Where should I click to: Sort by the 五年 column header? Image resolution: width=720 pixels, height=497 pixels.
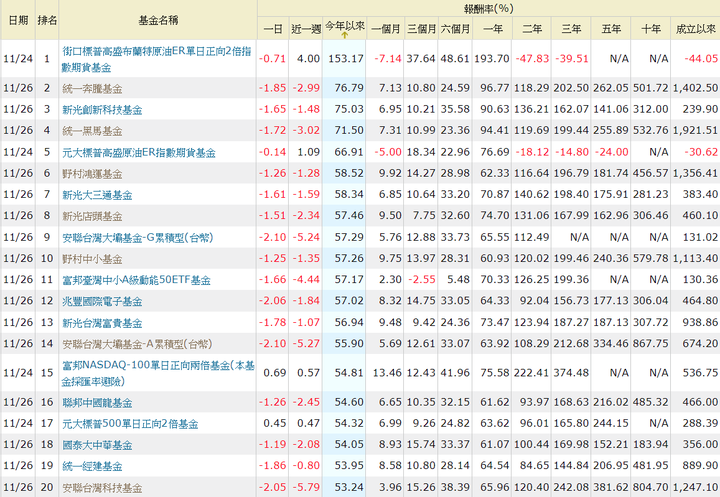pyautogui.click(x=611, y=29)
